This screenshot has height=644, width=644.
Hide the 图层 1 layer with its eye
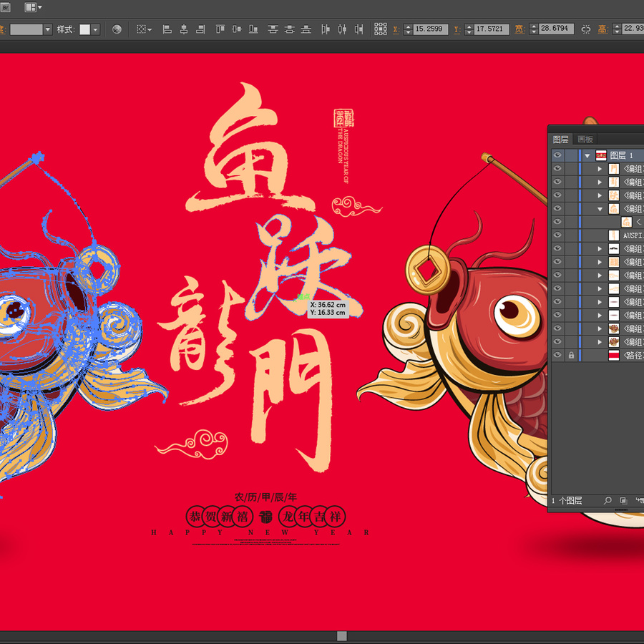coord(557,155)
